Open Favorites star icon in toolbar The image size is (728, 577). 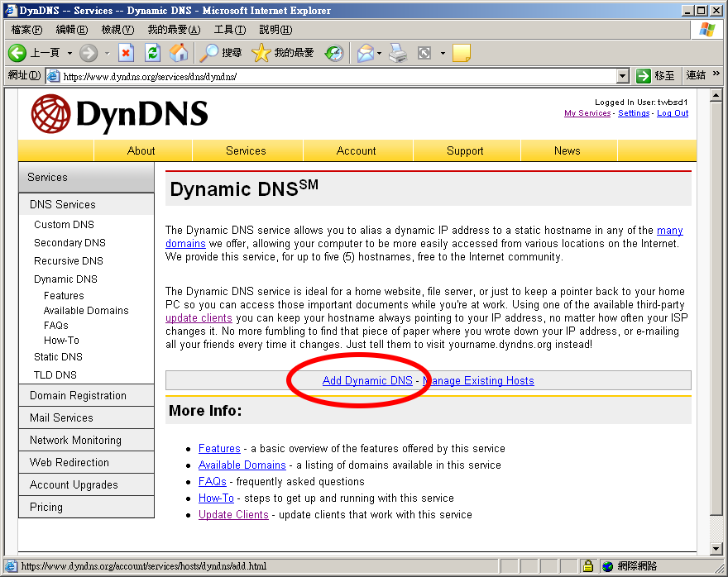pos(261,53)
